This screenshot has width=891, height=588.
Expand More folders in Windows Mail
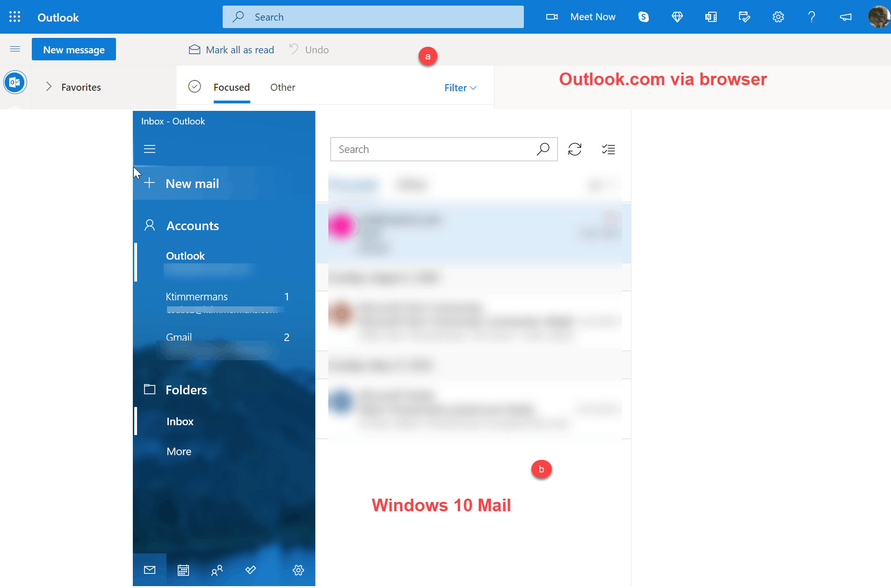[x=224, y=451]
